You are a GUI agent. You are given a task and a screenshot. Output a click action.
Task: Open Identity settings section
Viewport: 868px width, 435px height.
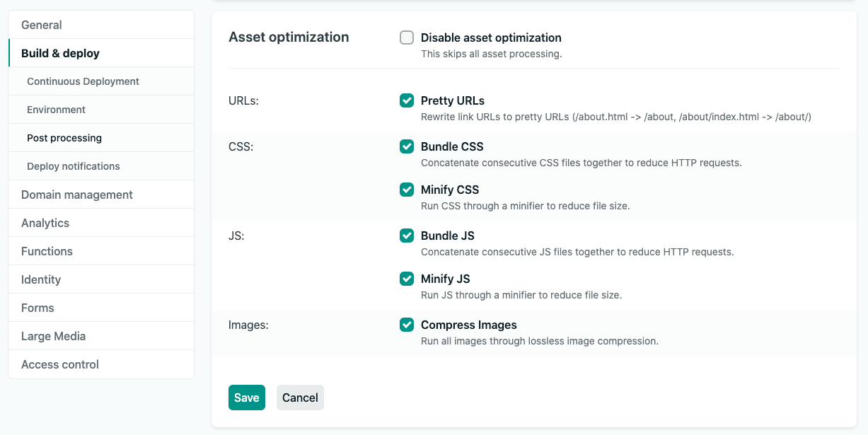[101, 279]
